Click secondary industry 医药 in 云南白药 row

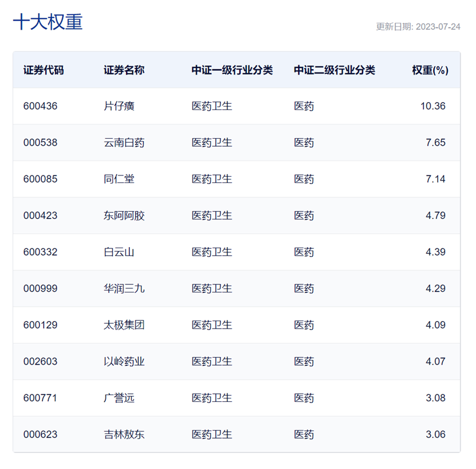(304, 143)
